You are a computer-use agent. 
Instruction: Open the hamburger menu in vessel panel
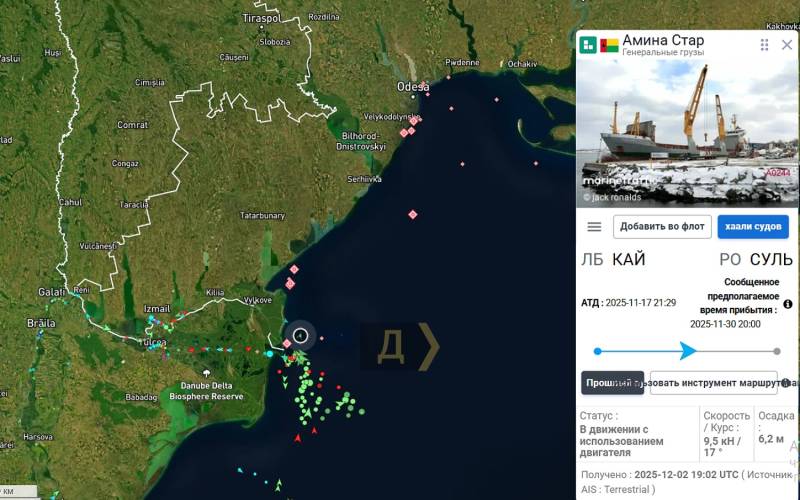[x=594, y=227]
